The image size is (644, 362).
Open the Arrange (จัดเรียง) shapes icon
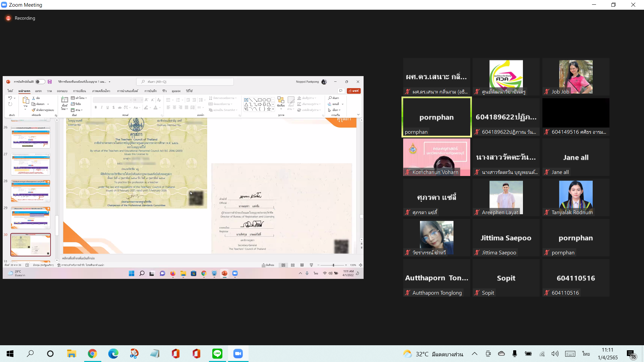(x=281, y=100)
